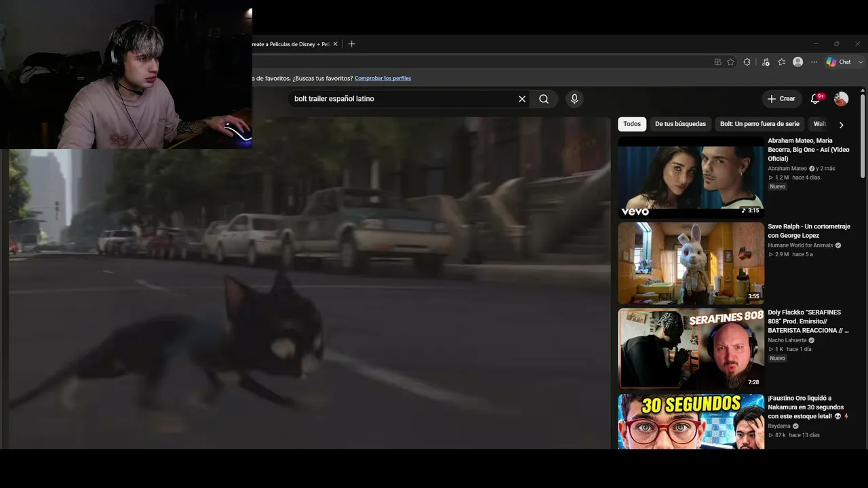Screen dimensions: 868x488
Task: Open the Save Ralph video thumbnail
Action: click(690, 263)
